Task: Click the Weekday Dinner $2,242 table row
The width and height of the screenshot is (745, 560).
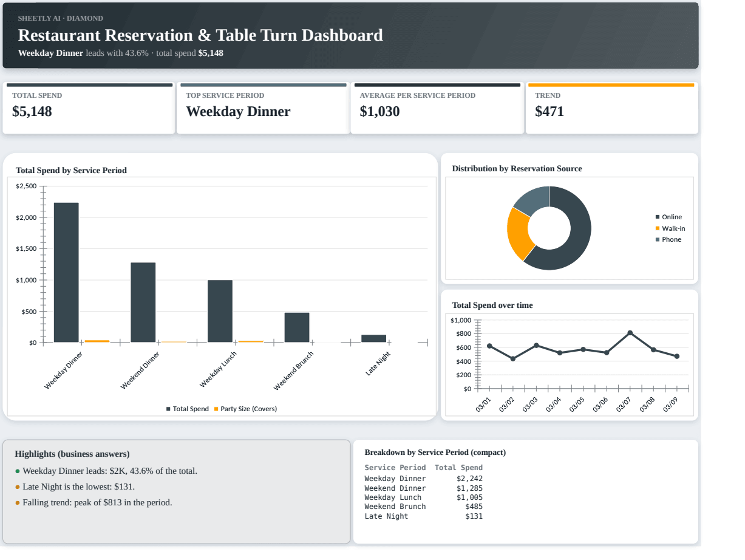Action: click(x=424, y=479)
